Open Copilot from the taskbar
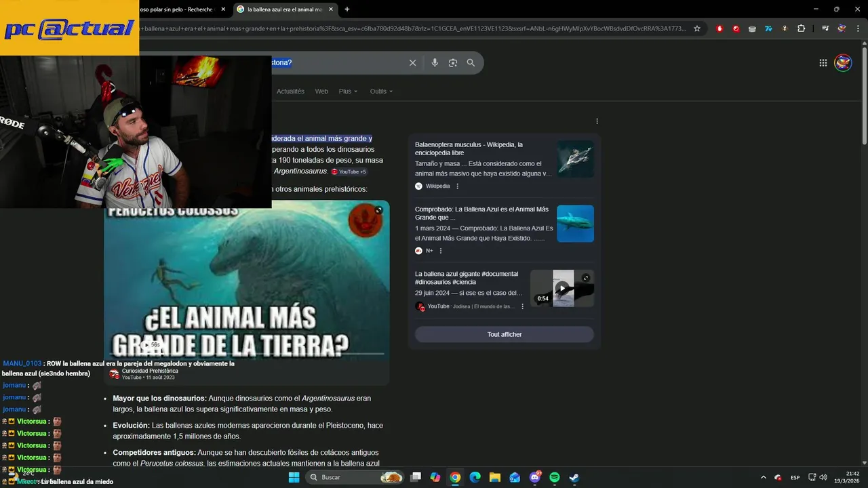This screenshot has width=868, height=488. click(435, 477)
